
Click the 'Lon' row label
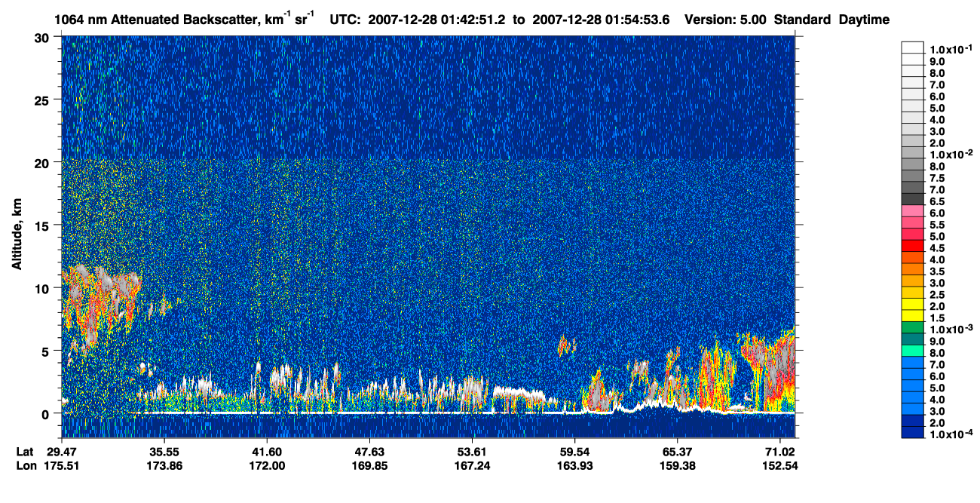tap(26, 465)
